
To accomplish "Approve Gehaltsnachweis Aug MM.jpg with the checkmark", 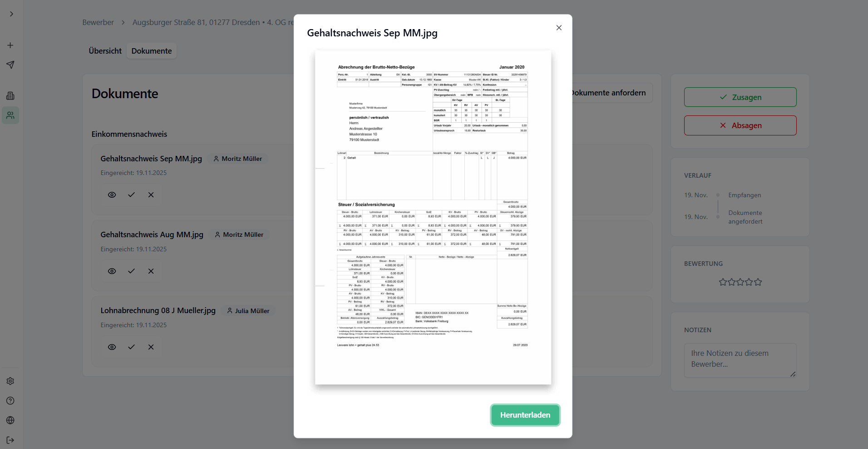I will (x=132, y=271).
